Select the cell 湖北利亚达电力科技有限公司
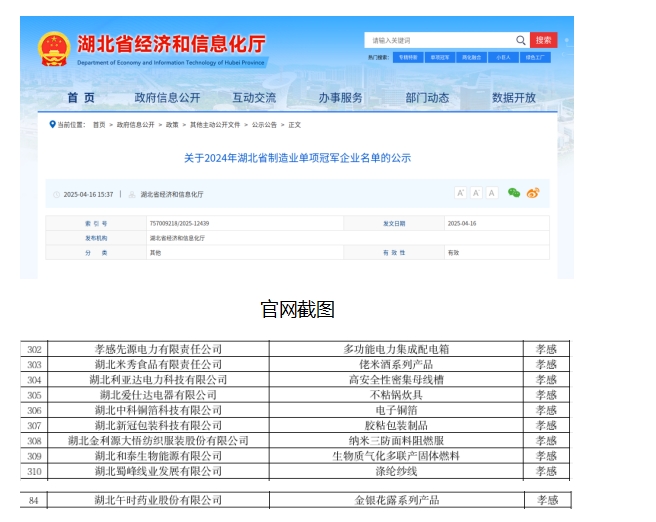 [x=158, y=379]
